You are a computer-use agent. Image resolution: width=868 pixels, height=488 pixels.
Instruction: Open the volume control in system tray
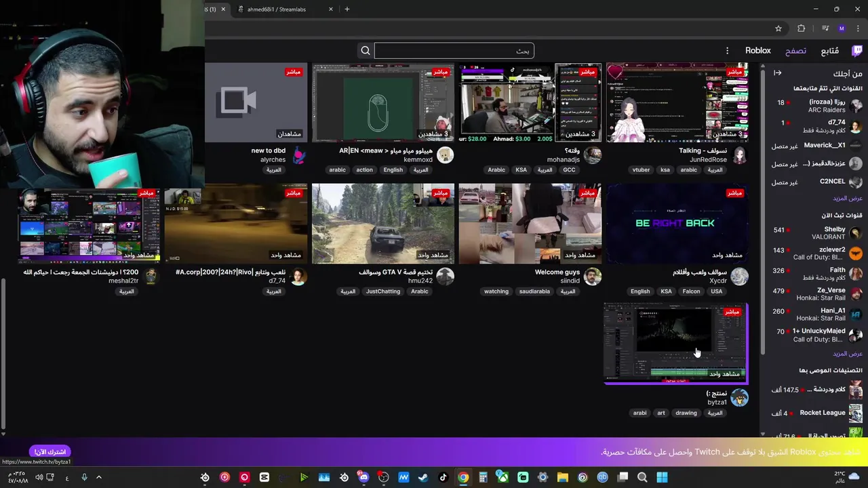(x=39, y=477)
